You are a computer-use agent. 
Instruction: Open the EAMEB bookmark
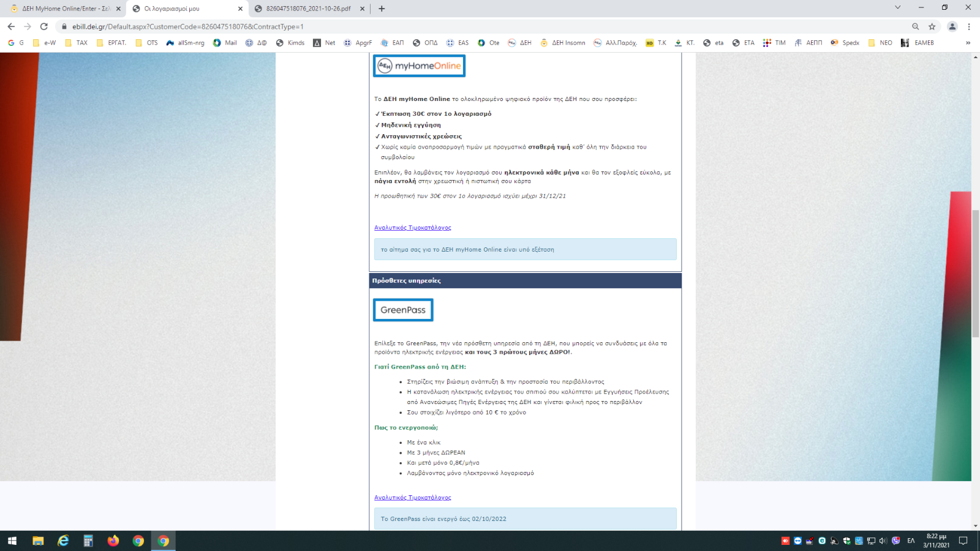(x=918, y=43)
